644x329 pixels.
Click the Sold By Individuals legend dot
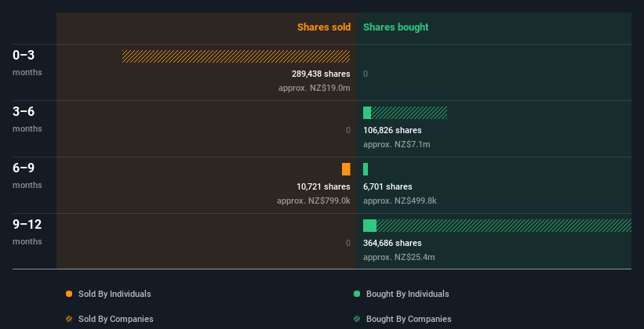69,294
